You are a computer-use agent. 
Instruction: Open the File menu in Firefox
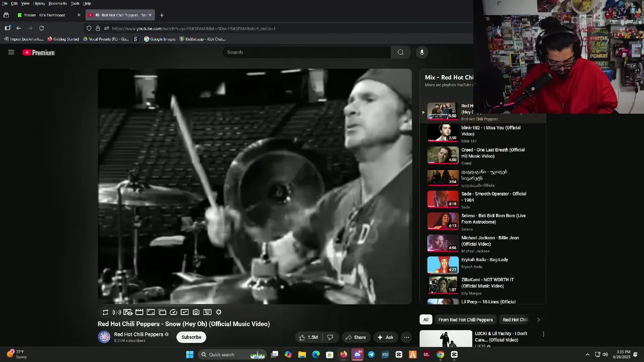coord(5,4)
